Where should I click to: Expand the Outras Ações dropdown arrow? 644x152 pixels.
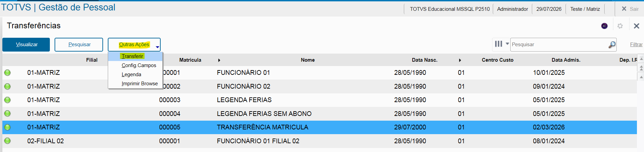(157, 47)
